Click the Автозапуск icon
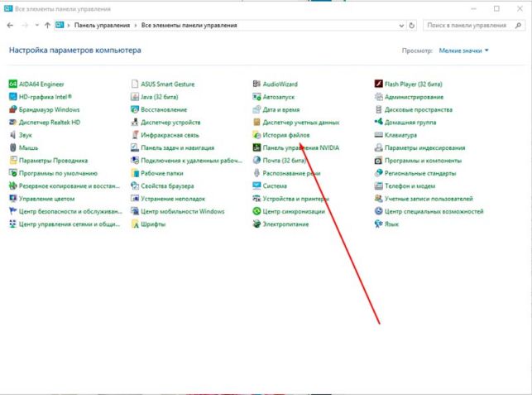 point(256,97)
